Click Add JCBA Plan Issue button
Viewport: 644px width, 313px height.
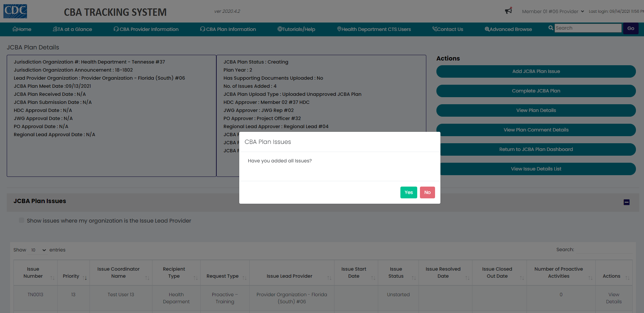(x=536, y=71)
